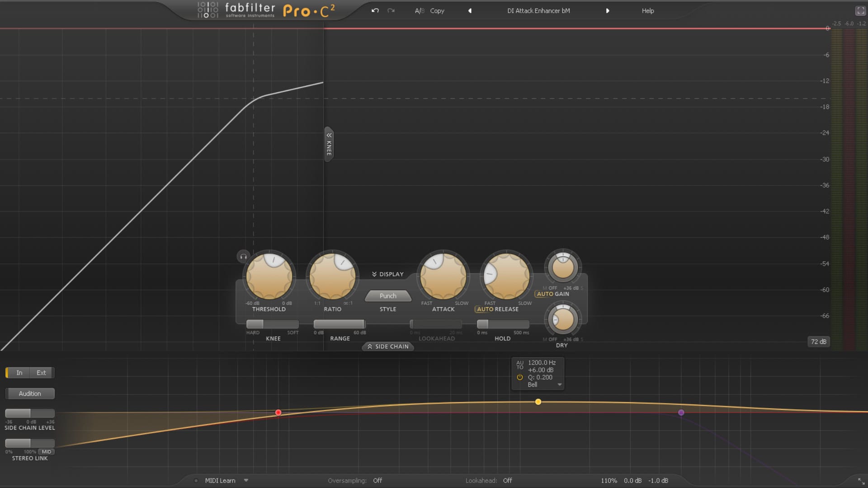
Task: Open the Bell filter shape dropdown
Action: 559,385
